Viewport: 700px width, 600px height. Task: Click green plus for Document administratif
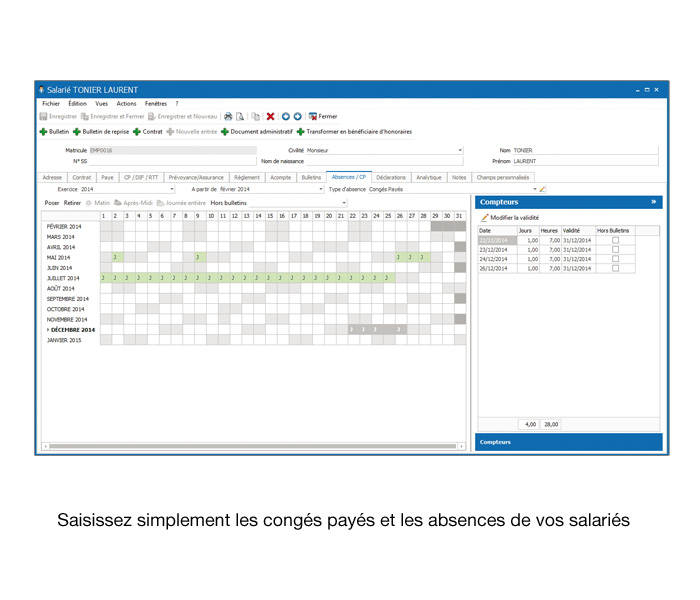coord(225,132)
